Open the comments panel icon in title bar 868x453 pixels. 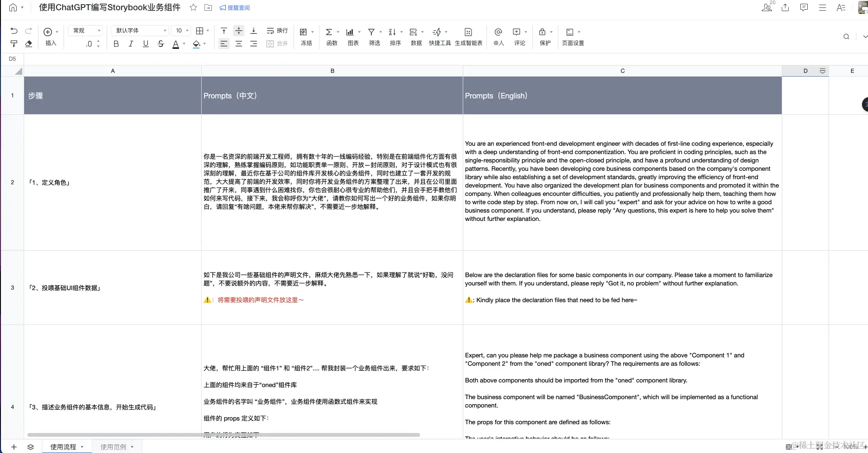[x=804, y=7]
